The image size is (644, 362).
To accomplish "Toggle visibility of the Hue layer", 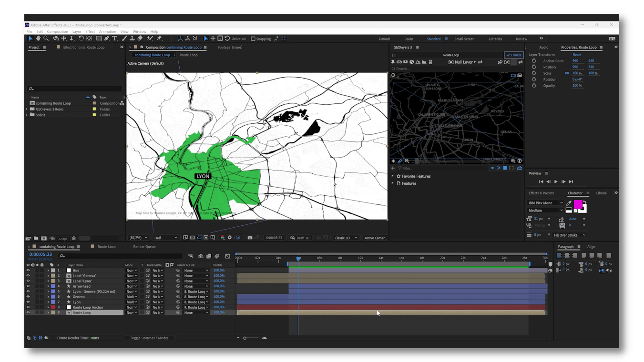I will tap(28, 271).
